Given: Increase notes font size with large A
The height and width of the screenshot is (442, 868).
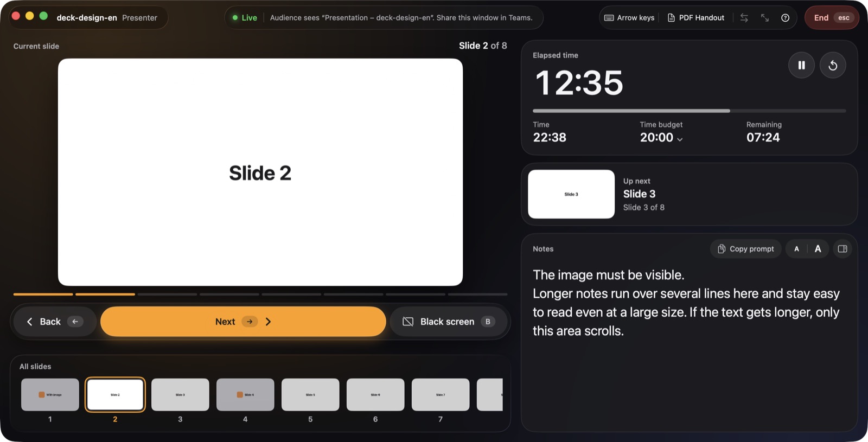Looking at the screenshot, I should (x=818, y=249).
